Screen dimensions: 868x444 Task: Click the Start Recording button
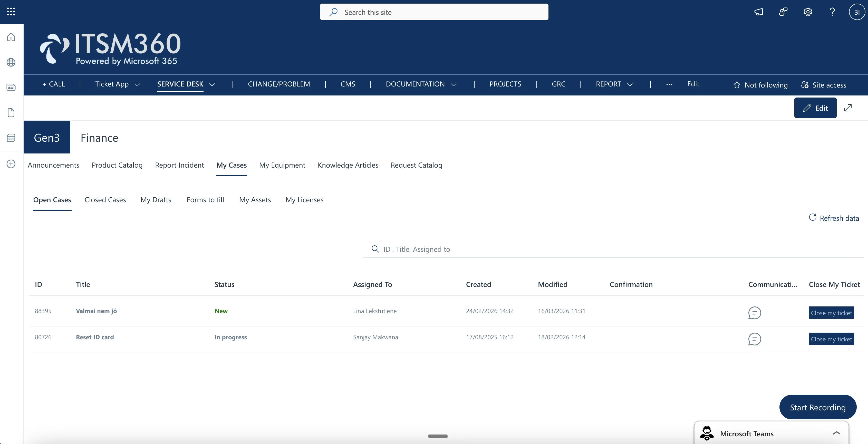[x=817, y=407]
